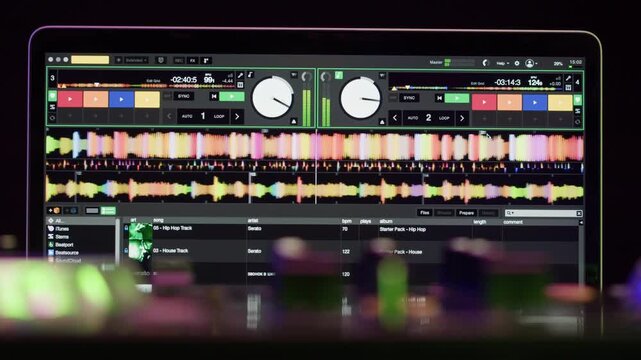Select the Beatsource source

[x=67, y=253]
